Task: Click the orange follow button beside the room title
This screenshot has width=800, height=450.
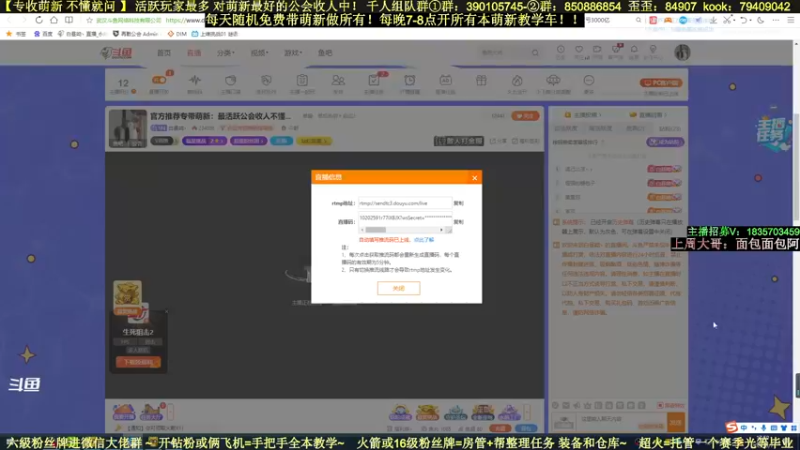Action: pyautogui.click(x=525, y=116)
